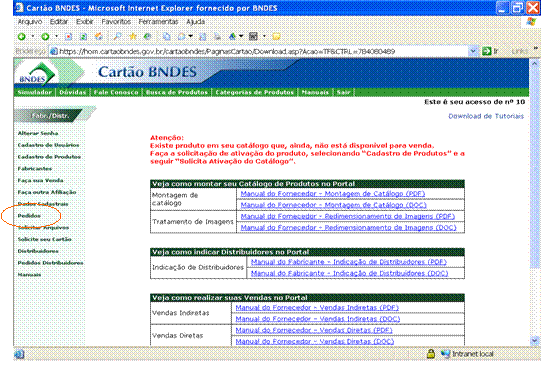The width and height of the screenshot is (541, 377).
Task: Refresh the page using the Refresh icon
Action: point(83,37)
